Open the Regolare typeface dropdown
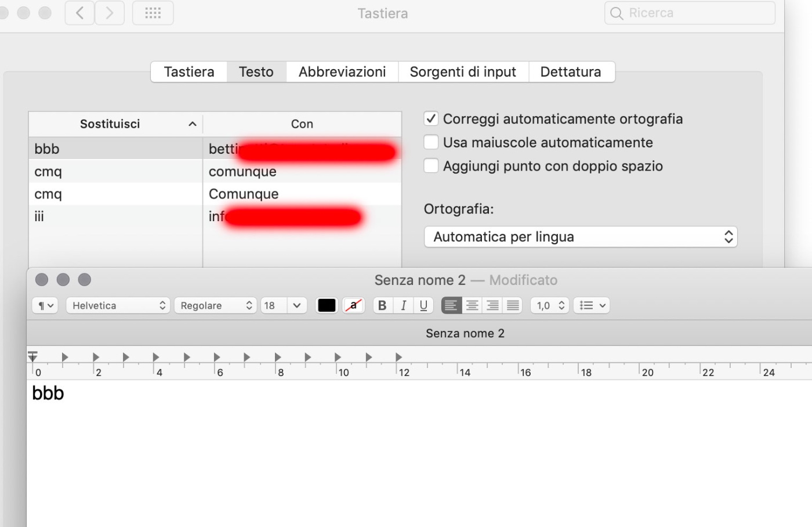The height and width of the screenshot is (527, 812). click(x=216, y=305)
